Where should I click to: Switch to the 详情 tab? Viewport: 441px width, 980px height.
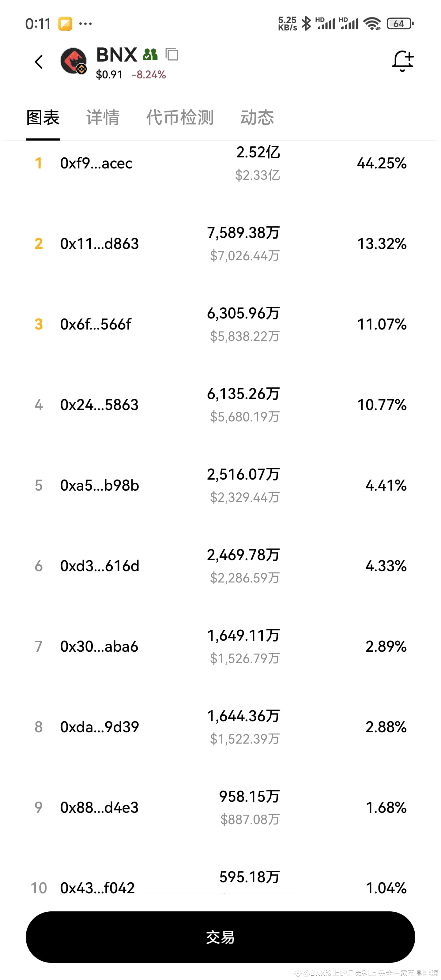tap(103, 117)
